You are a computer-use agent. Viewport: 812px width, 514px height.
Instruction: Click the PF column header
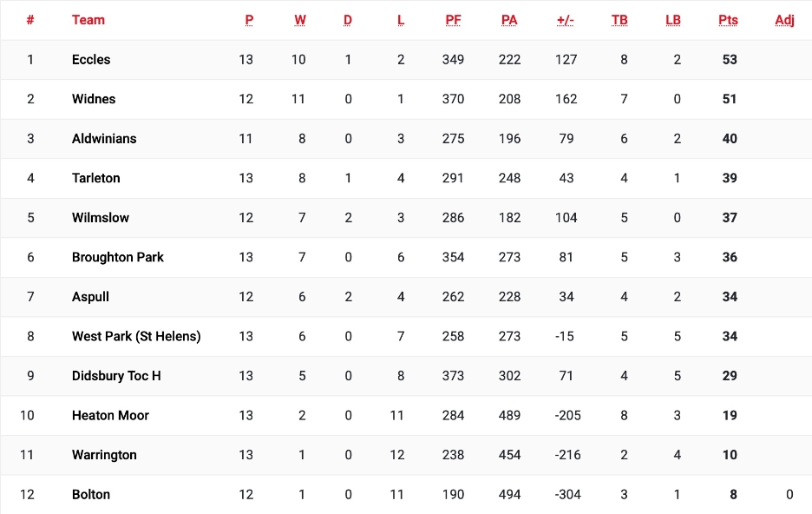click(453, 20)
